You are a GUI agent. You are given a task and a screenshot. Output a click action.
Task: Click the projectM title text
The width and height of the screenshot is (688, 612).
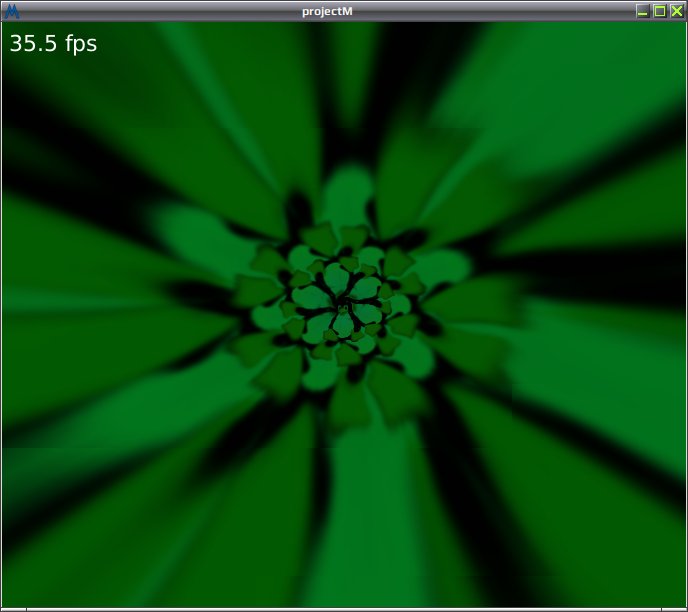[327, 12]
